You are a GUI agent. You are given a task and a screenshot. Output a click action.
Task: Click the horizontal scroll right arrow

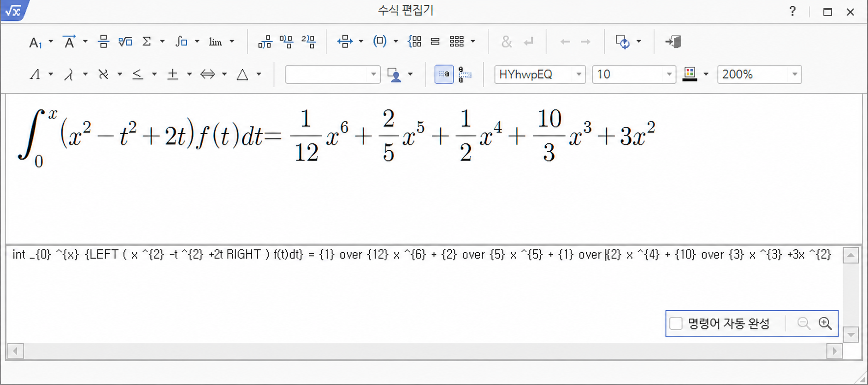834,351
